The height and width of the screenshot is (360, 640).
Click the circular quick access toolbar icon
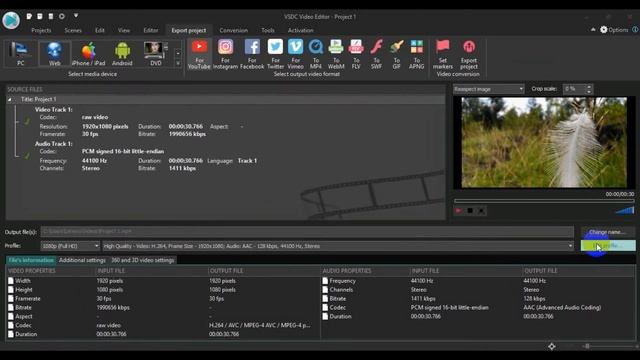click(x=62, y=16)
